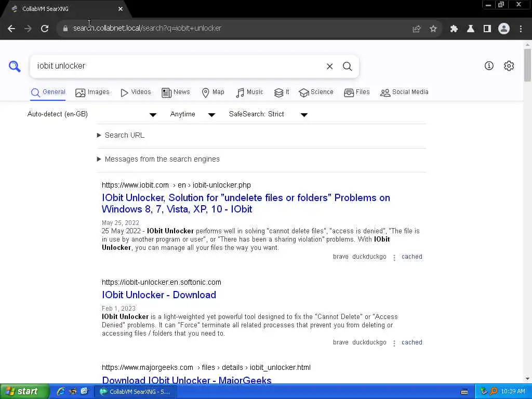Open the Auto-detect (en-GB) language dropdown
The image size is (532, 399).
click(x=91, y=114)
